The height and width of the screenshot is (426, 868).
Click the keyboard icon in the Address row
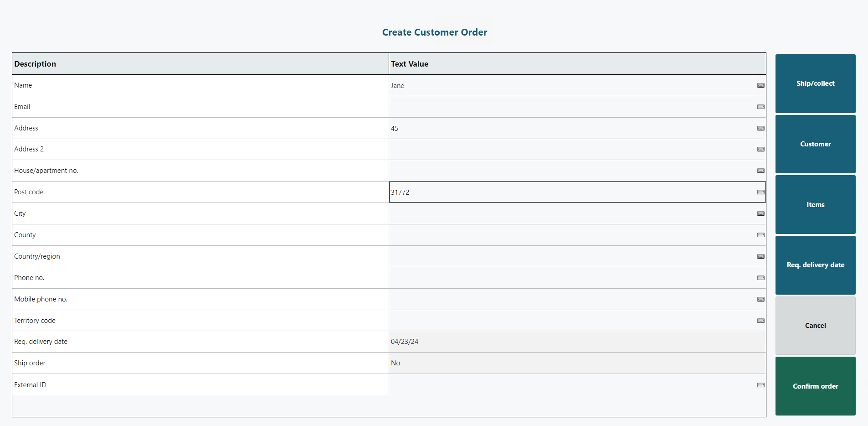tap(760, 128)
